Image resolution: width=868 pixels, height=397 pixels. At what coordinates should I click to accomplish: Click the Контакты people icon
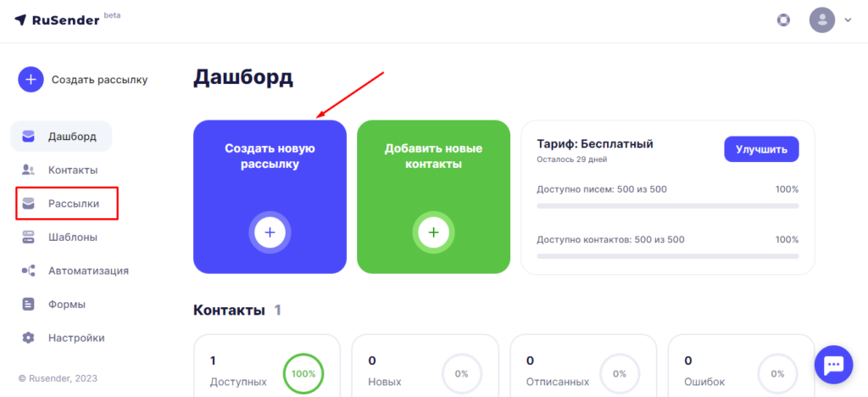28,170
